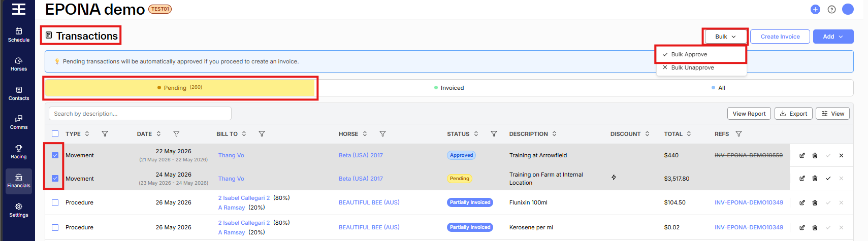Uncheck the Training at Arrowfield row checkbox

pyautogui.click(x=55, y=155)
